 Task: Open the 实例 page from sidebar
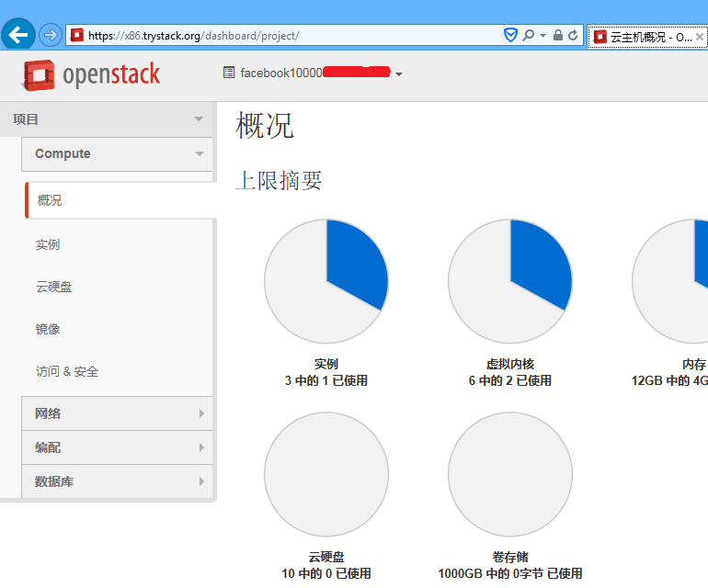[x=48, y=244]
